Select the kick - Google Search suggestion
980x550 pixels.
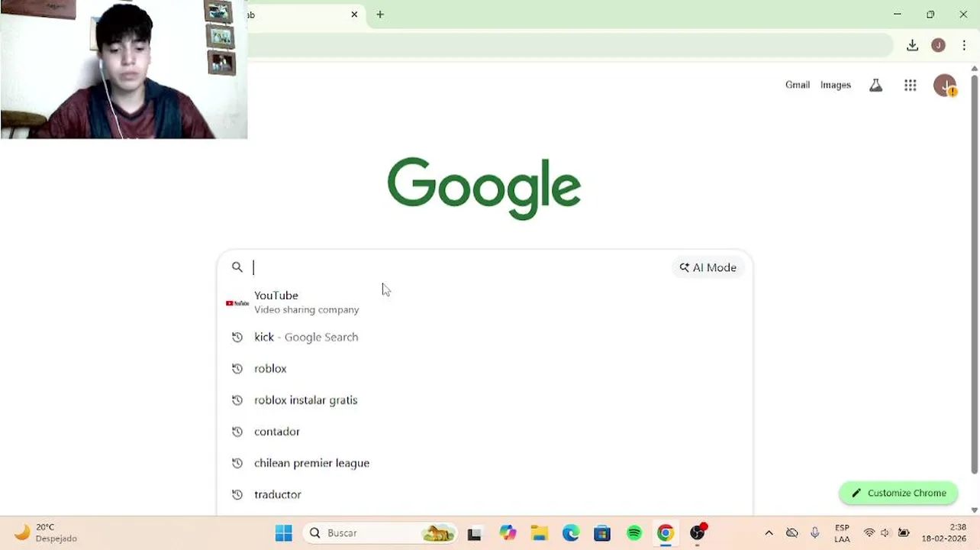(x=485, y=337)
